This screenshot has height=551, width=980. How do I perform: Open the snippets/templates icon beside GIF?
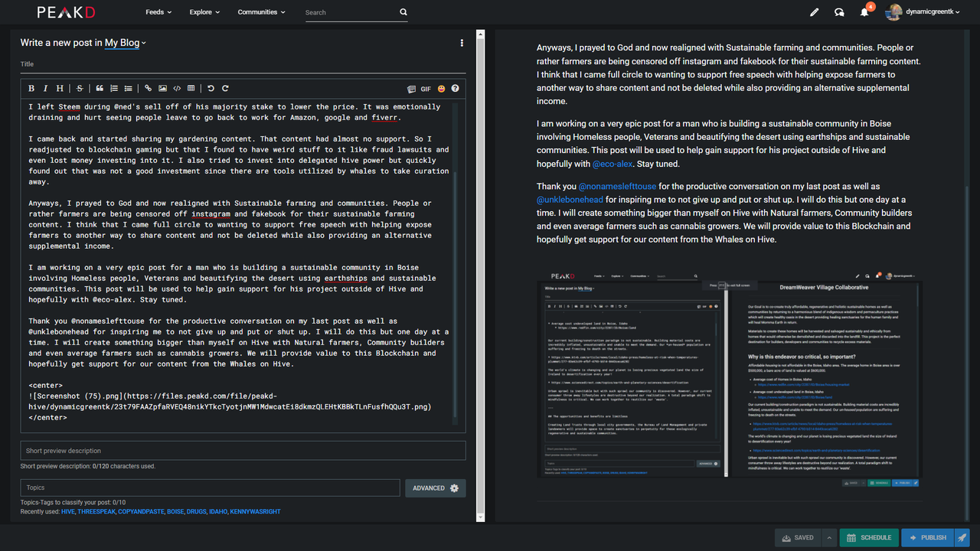point(412,89)
